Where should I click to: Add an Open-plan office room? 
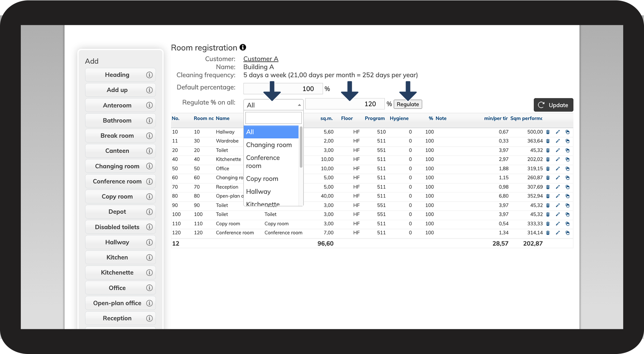coord(117,303)
